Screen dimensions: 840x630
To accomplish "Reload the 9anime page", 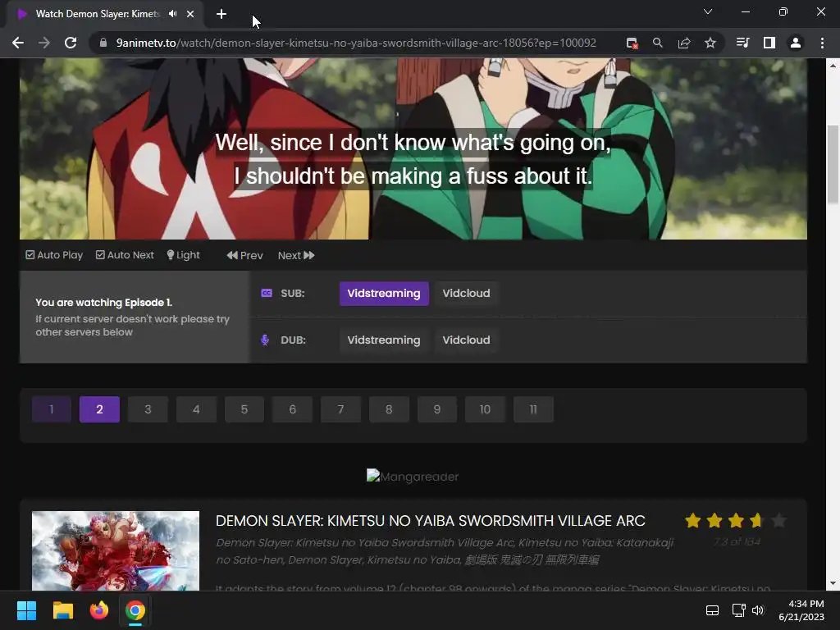I will 71,43.
